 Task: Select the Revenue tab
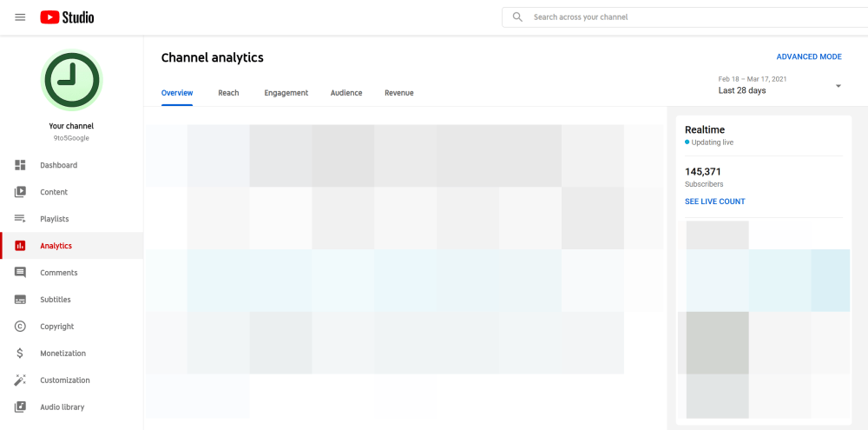399,93
